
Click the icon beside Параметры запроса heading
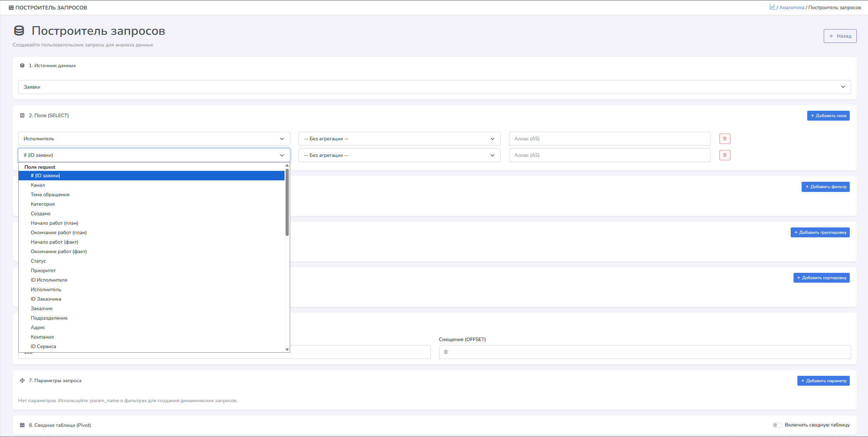pos(22,380)
